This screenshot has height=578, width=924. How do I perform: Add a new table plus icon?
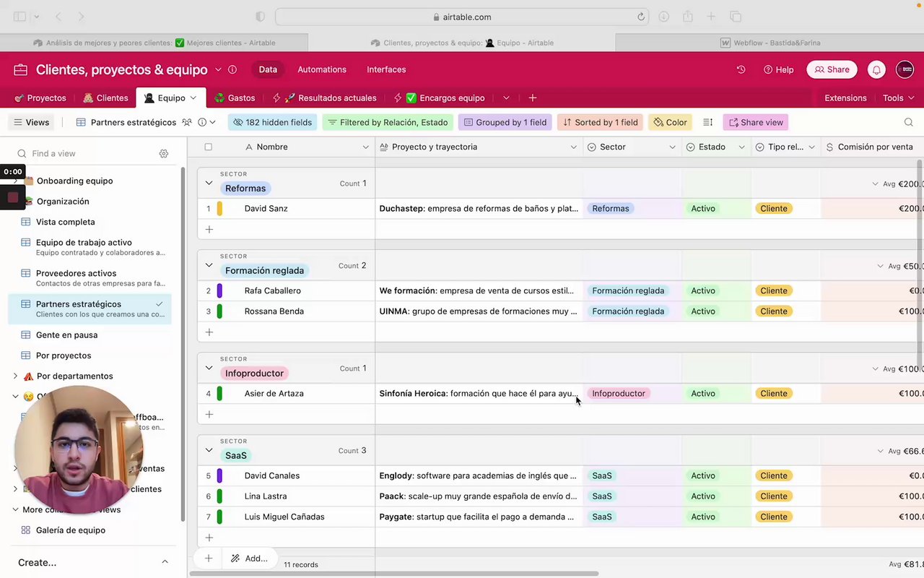click(x=532, y=98)
